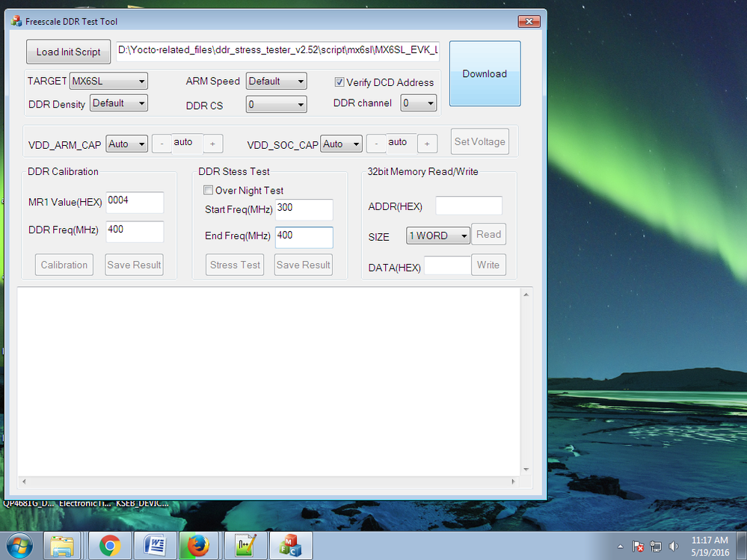Close the Freescale DDR Test Tool window
Viewport: 747px width, 560px height.
coord(529,21)
